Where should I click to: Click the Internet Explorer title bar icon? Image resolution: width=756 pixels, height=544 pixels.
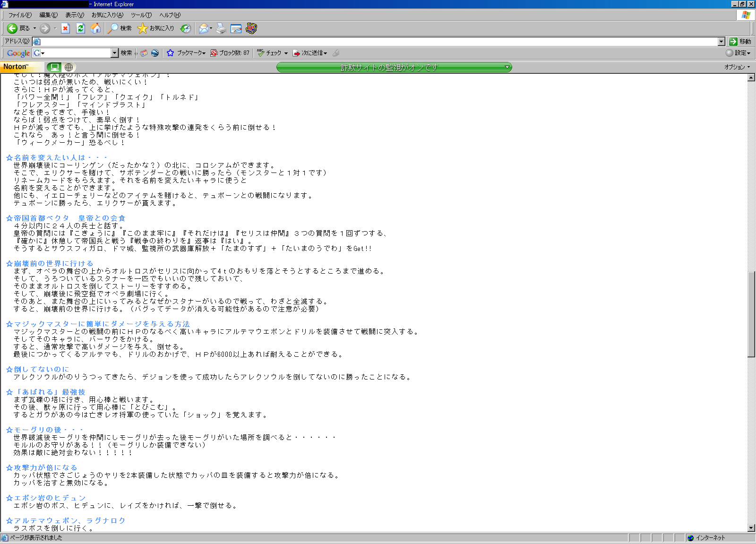click(x=4, y=4)
